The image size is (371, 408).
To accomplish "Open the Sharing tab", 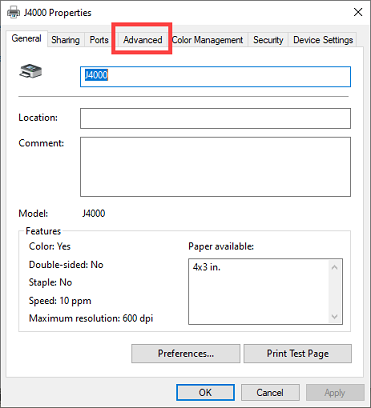I will [66, 40].
